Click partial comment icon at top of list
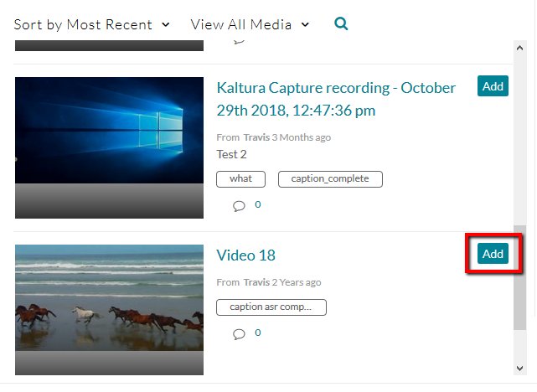 coord(239,39)
